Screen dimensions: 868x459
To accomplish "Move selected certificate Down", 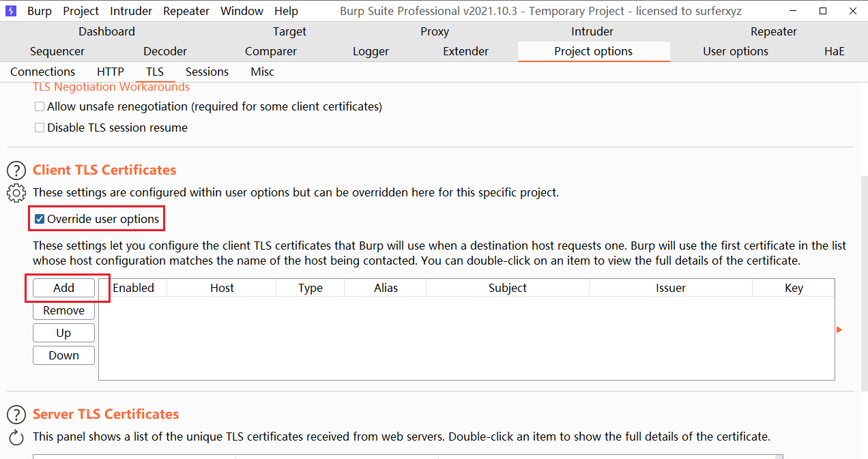I will tap(63, 355).
